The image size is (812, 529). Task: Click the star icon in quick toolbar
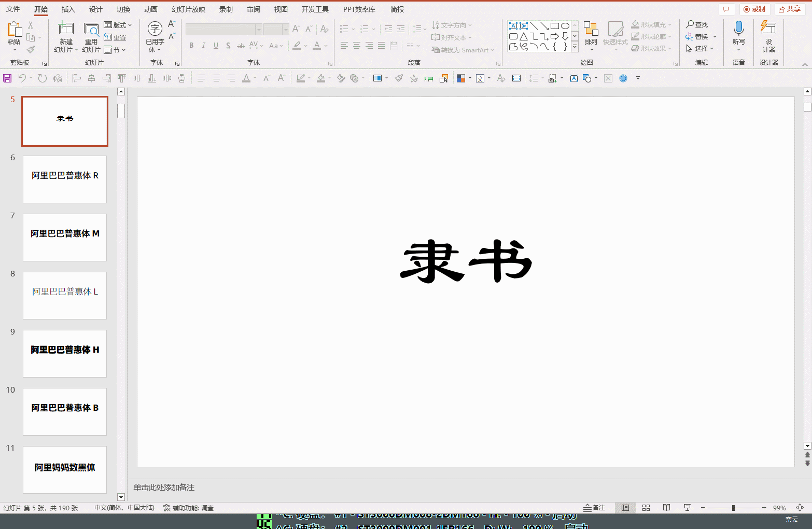(414, 78)
